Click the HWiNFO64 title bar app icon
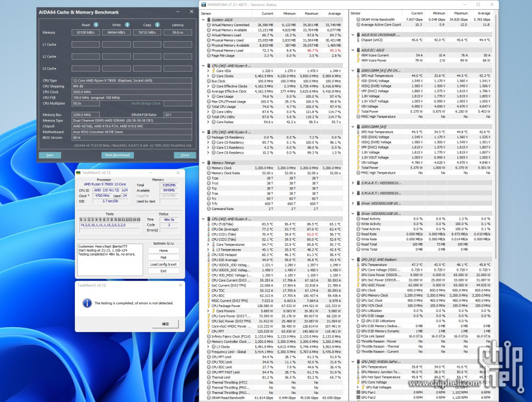Image resolution: width=532 pixels, height=402 pixels. click(204, 5)
